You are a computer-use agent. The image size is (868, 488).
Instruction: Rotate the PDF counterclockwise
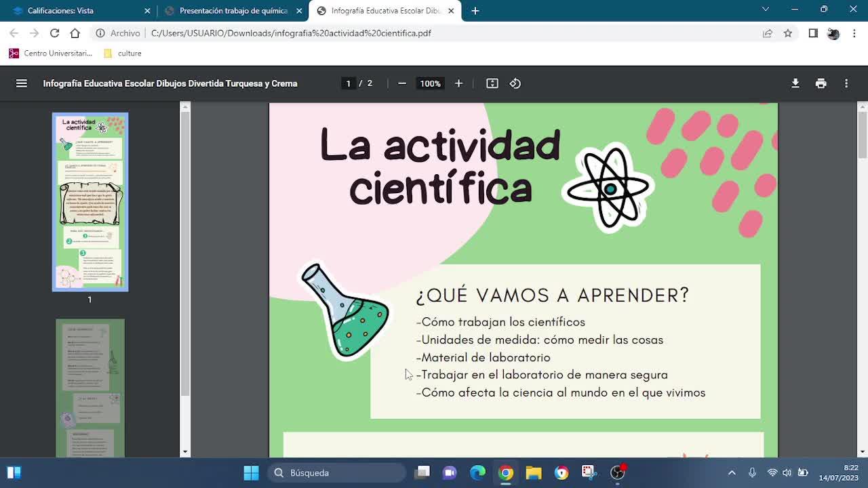(515, 83)
